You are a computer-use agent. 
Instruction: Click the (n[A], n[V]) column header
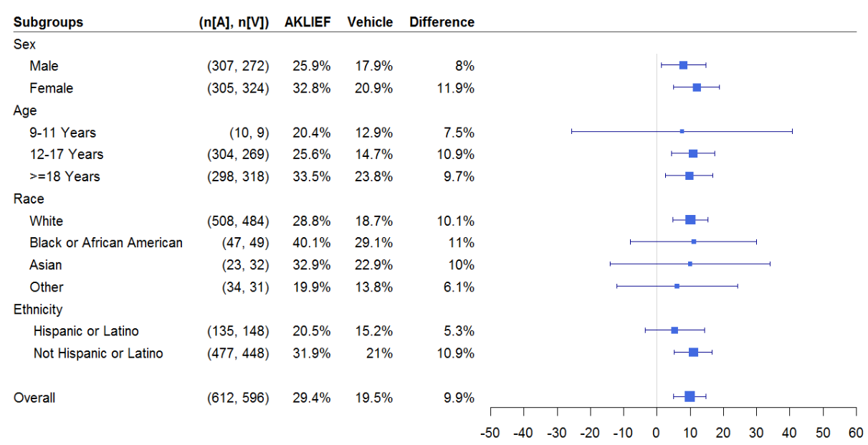pyautogui.click(x=234, y=22)
